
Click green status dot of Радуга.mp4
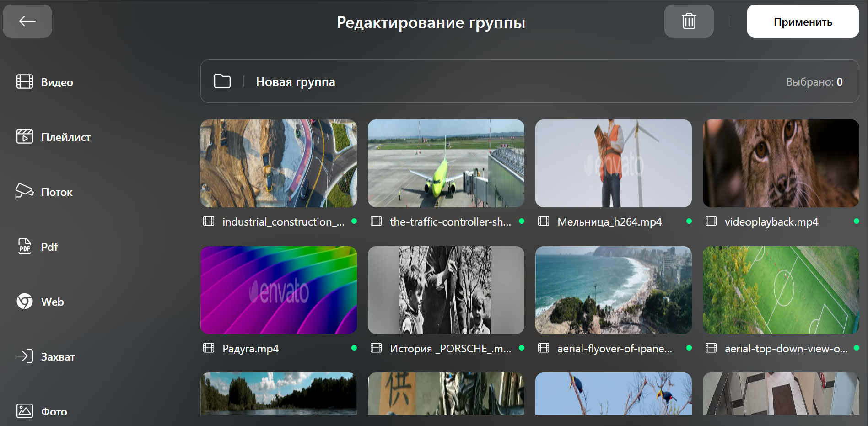354,348
